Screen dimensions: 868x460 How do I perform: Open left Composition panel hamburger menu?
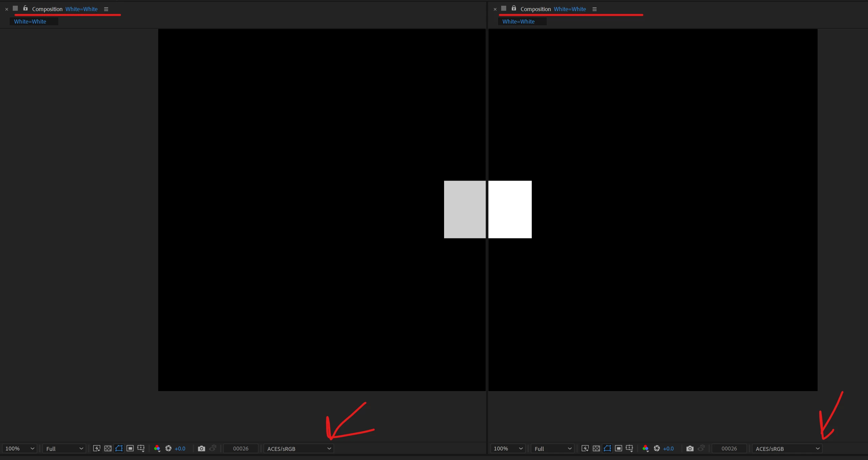click(x=106, y=9)
